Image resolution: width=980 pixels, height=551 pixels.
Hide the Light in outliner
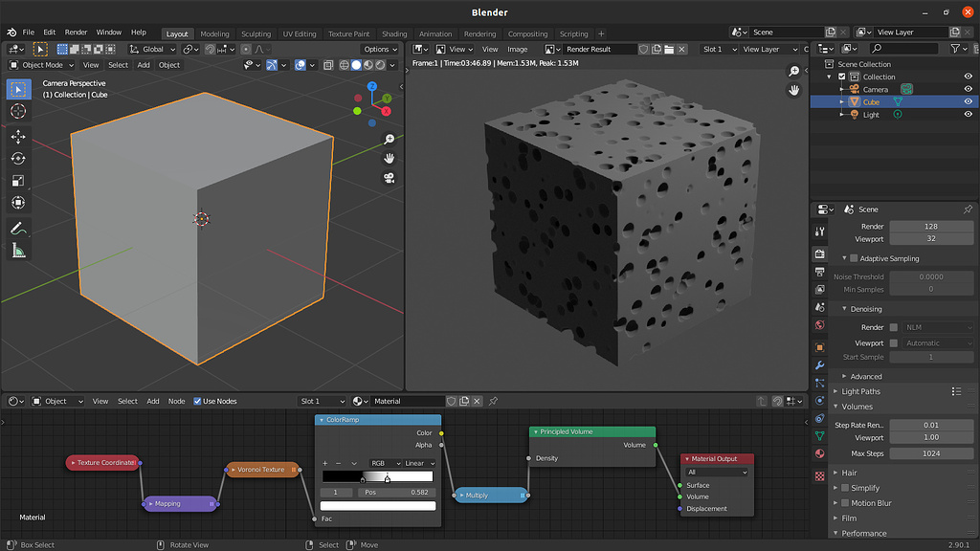[x=969, y=115]
